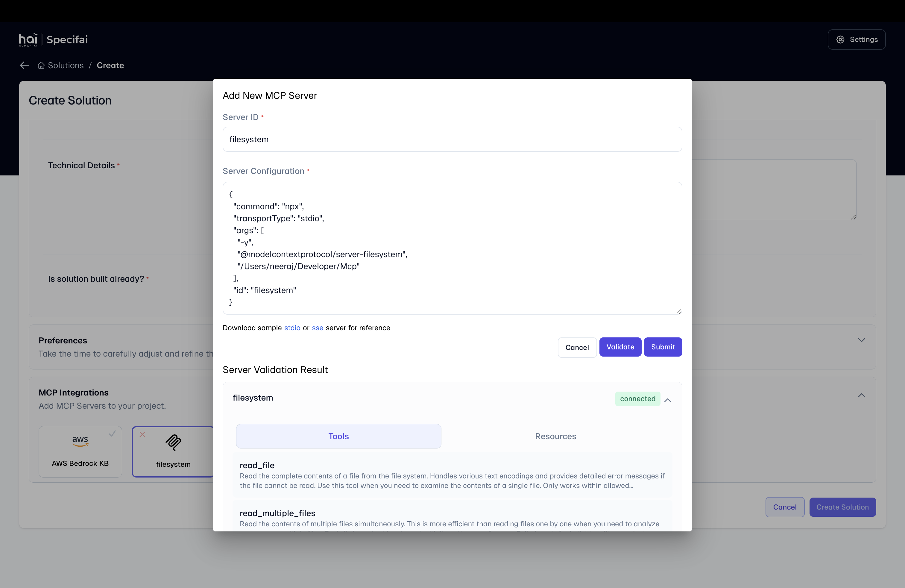Switch to the Resources tab
The image size is (905, 588).
(555, 436)
